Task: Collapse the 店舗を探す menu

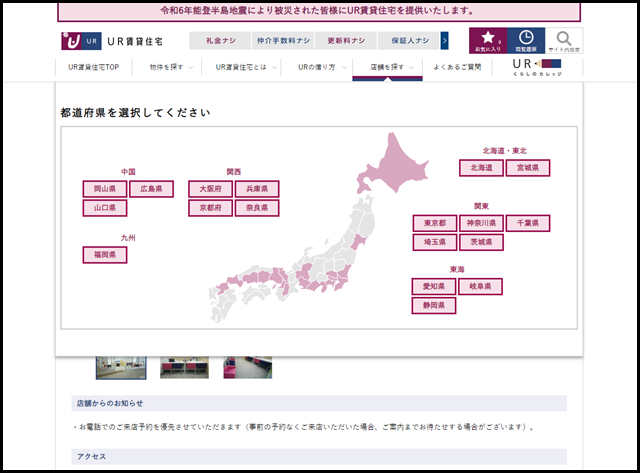Action: click(387, 67)
